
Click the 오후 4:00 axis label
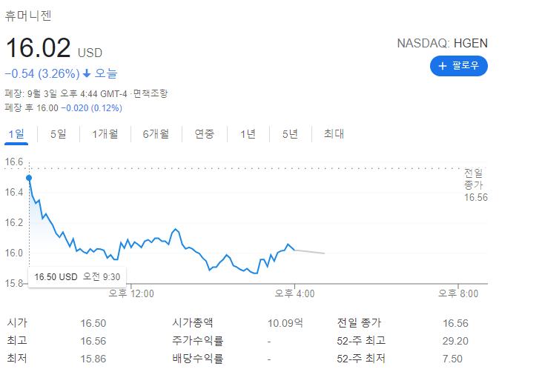(294, 293)
